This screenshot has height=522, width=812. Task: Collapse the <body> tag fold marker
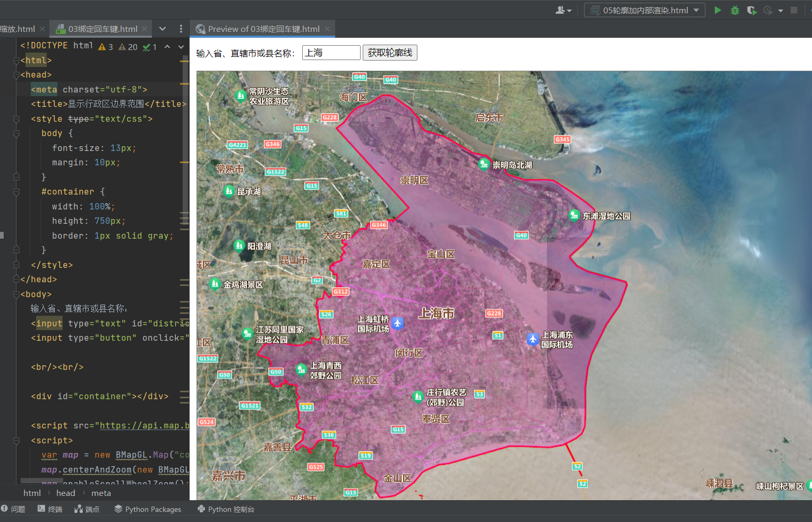(x=16, y=294)
